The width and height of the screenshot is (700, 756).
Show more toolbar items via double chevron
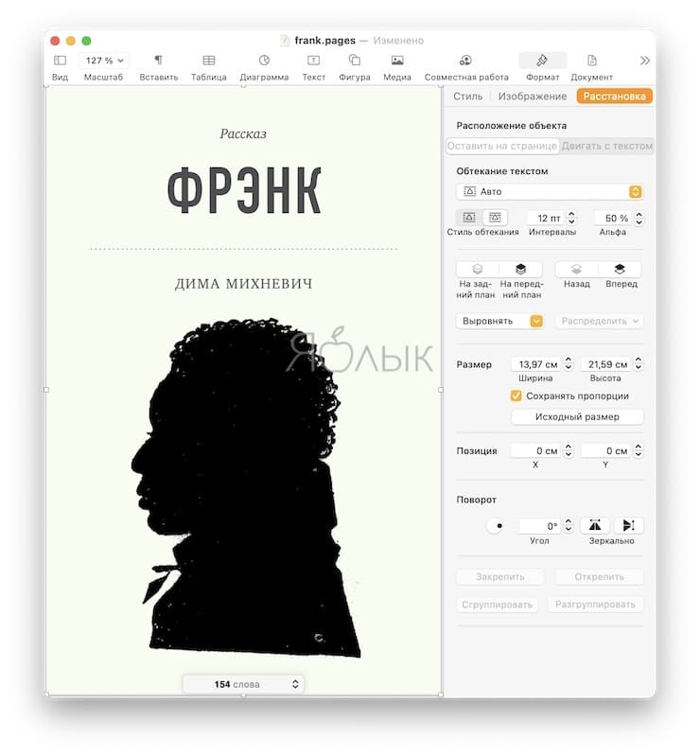click(x=644, y=61)
